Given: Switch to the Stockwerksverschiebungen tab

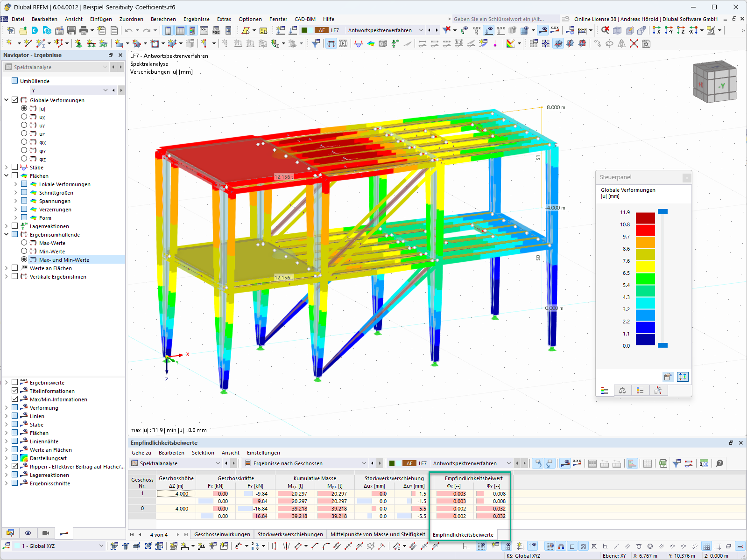Looking at the screenshot, I should tap(290, 534).
